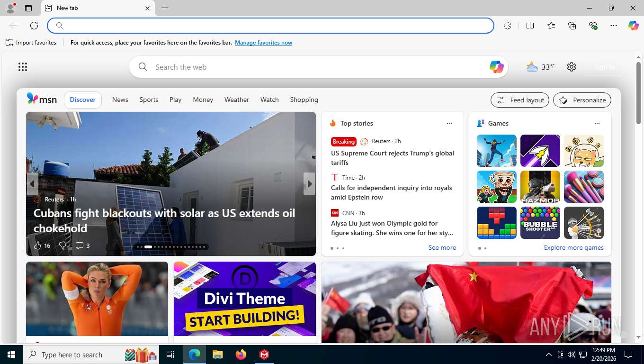Open the Favorites star menu

tap(551, 26)
